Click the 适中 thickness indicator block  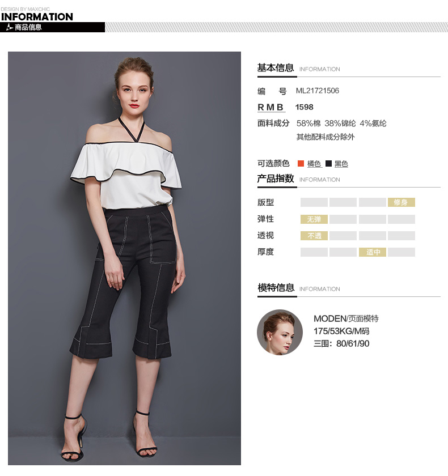tap(373, 252)
